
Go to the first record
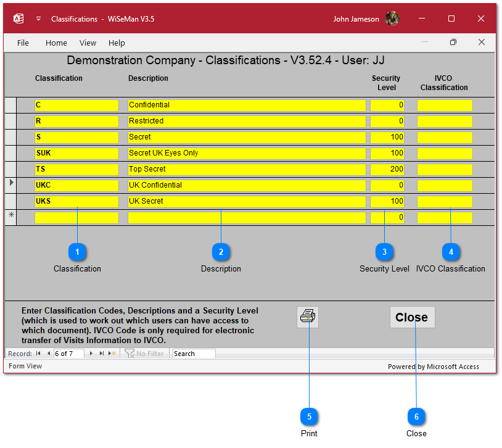[x=38, y=354]
